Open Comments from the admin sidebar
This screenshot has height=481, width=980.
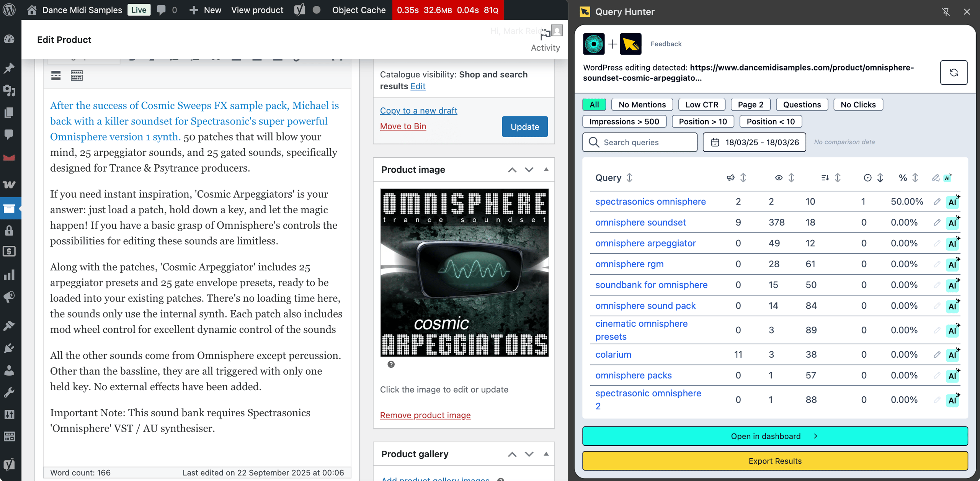pyautogui.click(x=9, y=134)
